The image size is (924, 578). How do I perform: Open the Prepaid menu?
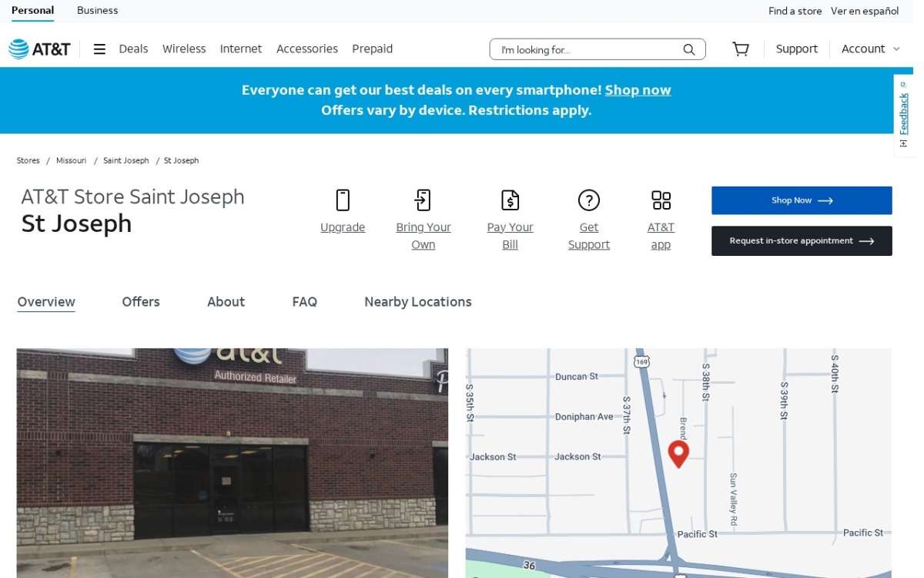pos(373,49)
